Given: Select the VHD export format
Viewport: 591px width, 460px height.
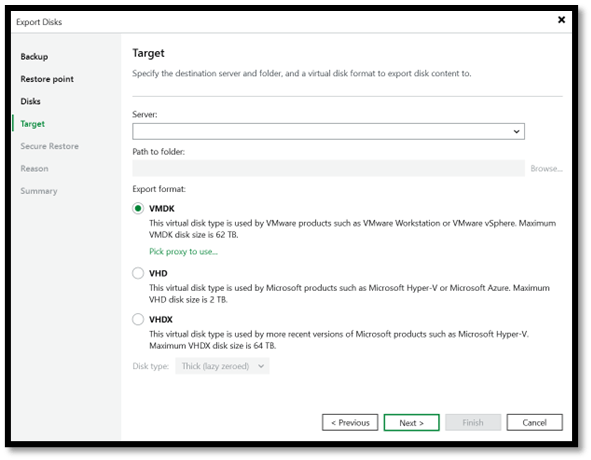Looking at the screenshot, I should [x=138, y=273].
